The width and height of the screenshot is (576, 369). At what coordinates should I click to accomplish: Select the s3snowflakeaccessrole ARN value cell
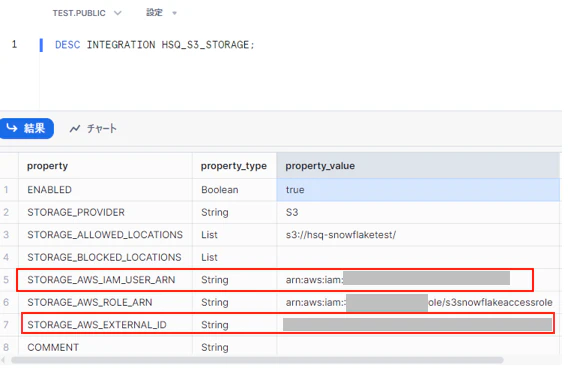[418, 302]
